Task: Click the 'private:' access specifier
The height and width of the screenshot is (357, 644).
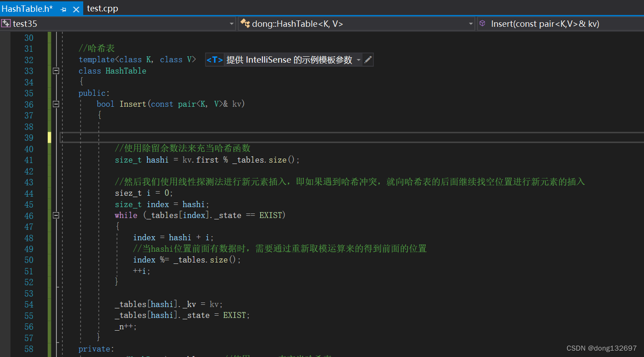Action: pos(96,349)
